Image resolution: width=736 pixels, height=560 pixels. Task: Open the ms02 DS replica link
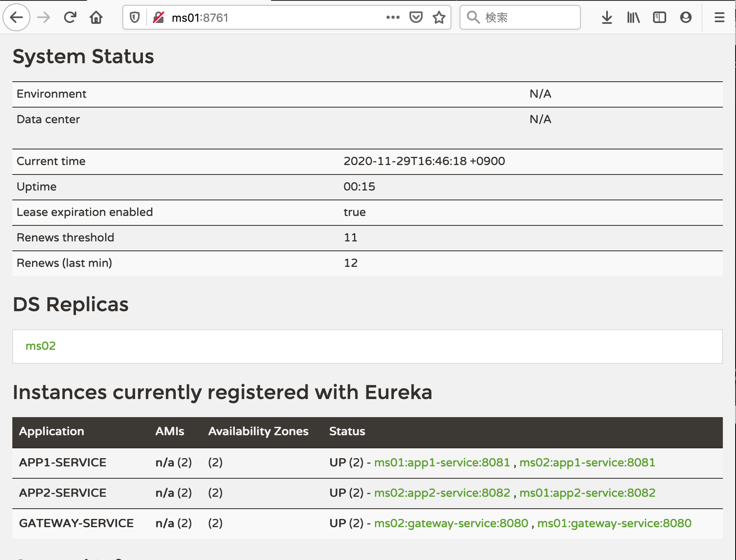(41, 346)
